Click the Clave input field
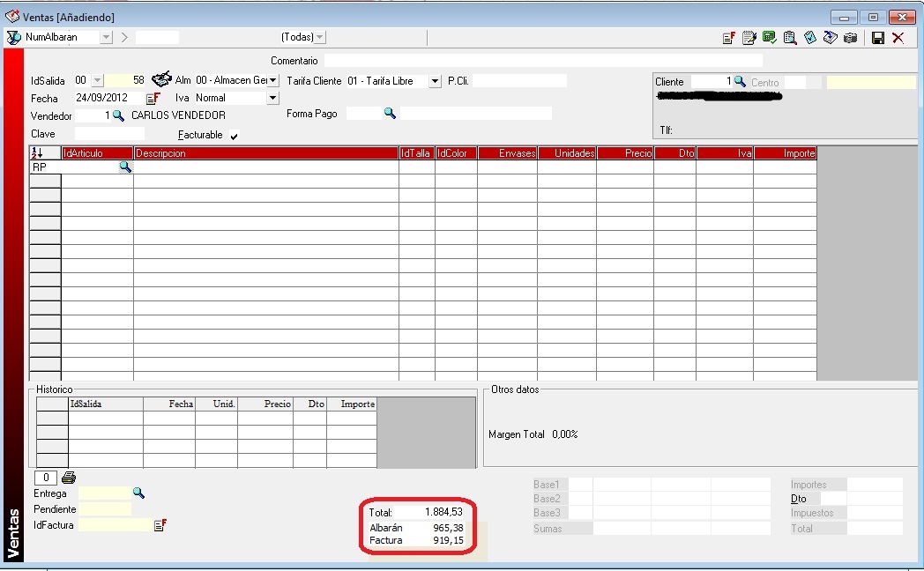 click(x=109, y=134)
